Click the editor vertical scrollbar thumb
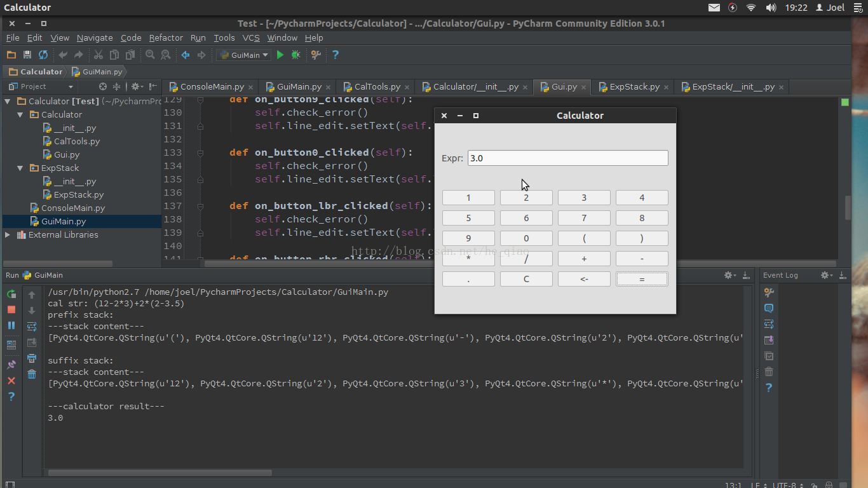This screenshot has width=868, height=488. [x=848, y=208]
